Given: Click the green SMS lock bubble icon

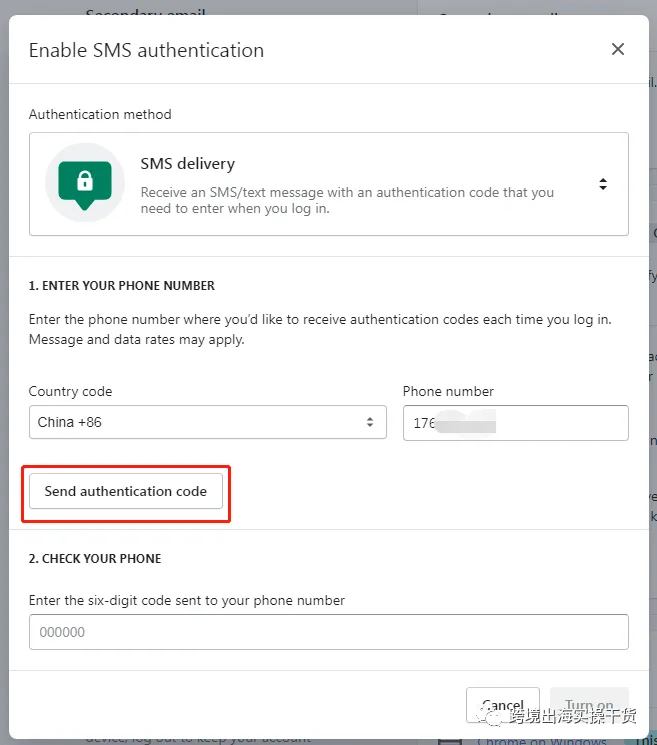Looking at the screenshot, I should tap(85, 183).
